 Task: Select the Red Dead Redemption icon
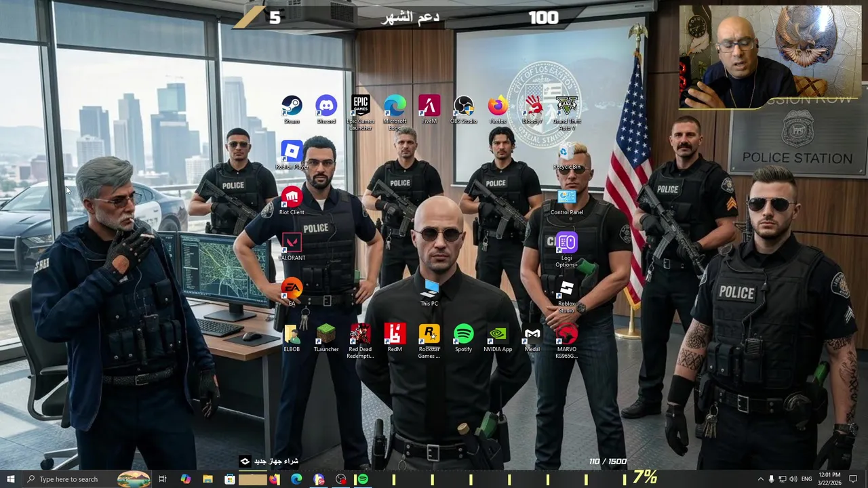[361, 341]
